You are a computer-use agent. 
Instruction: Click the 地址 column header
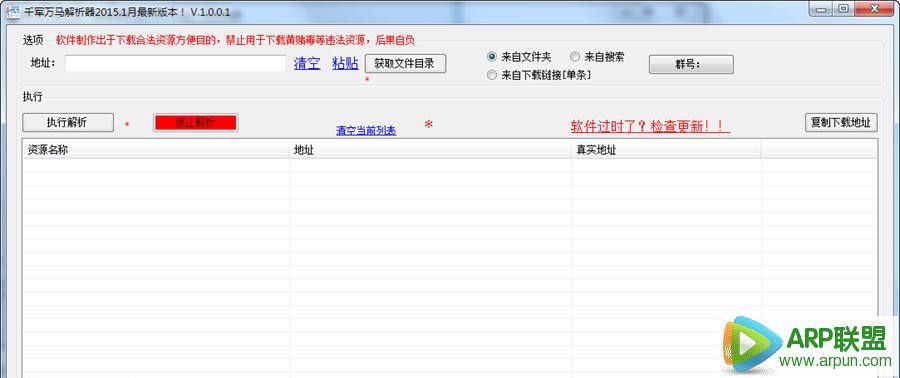(x=431, y=150)
